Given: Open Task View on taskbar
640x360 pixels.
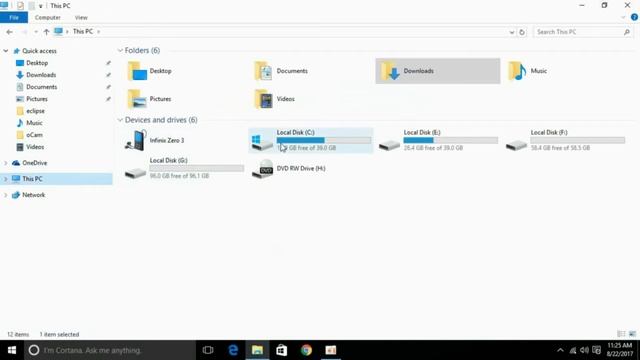Looking at the screenshot, I should (208, 350).
